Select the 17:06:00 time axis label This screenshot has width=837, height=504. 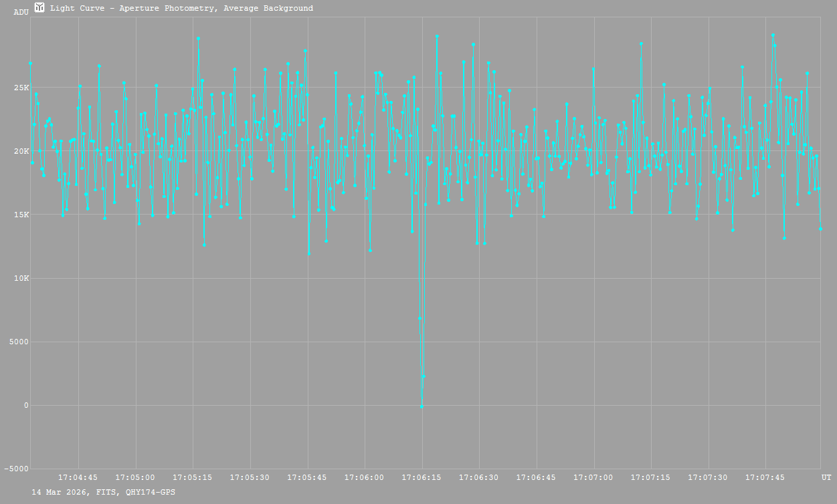(x=364, y=478)
